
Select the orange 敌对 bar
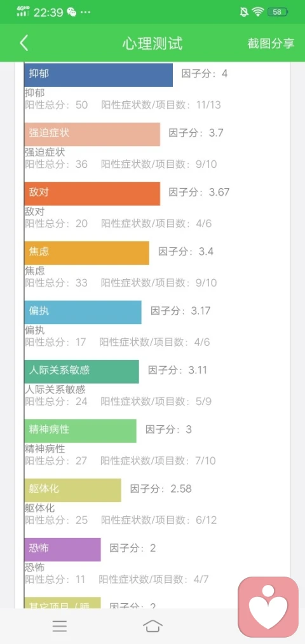pos(92,193)
